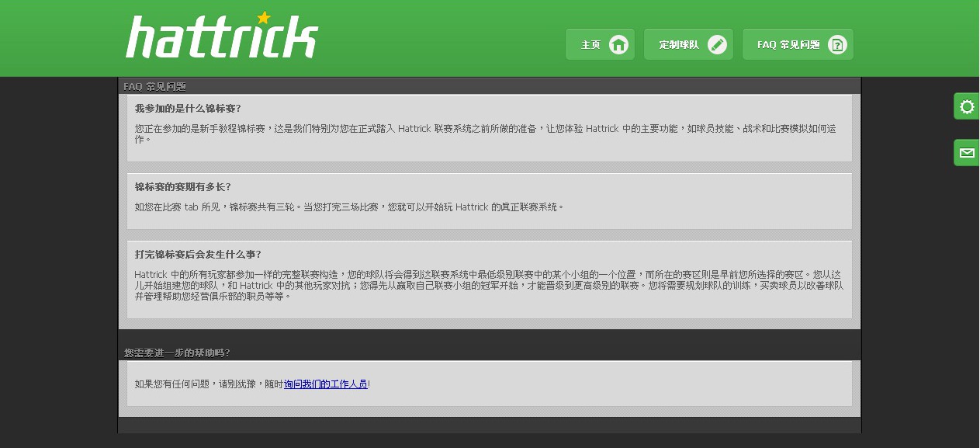Click the question-document icon in the FAQ button
This screenshot has height=448, width=980.
pos(837,44)
